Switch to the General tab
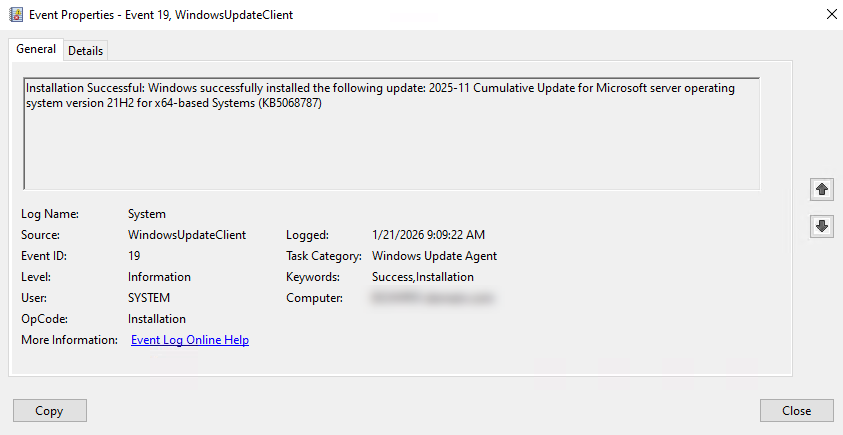This screenshot has height=435, width=843. click(36, 50)
